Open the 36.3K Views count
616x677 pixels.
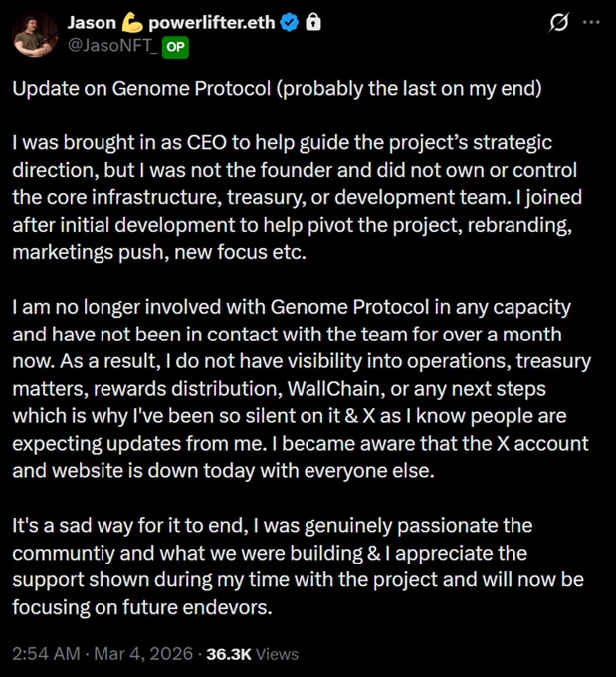252,654
